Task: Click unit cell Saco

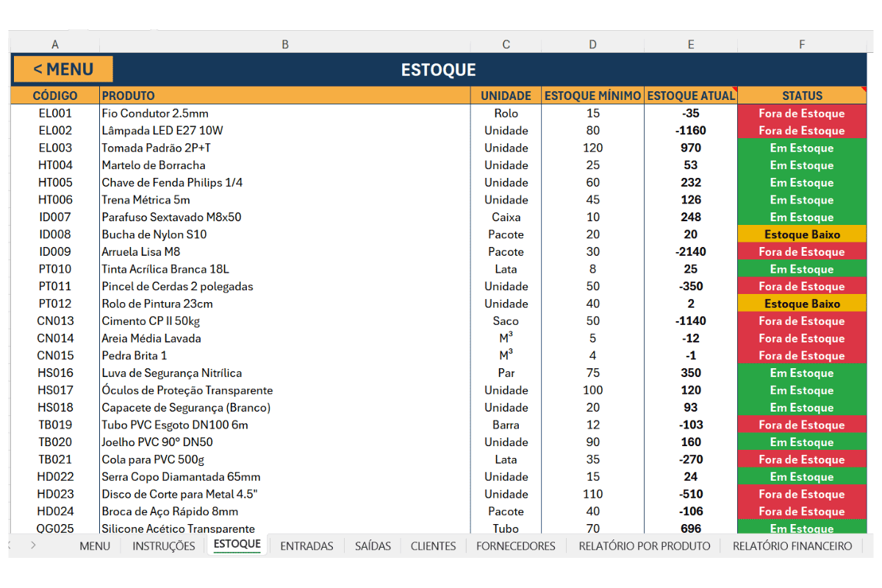Action: pos(506,321)
